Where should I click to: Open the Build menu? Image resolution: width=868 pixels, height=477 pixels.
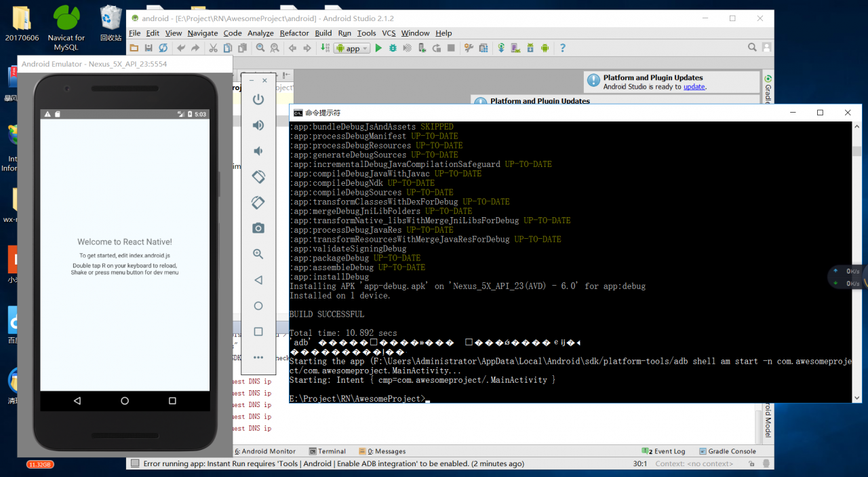pos(323,33)
